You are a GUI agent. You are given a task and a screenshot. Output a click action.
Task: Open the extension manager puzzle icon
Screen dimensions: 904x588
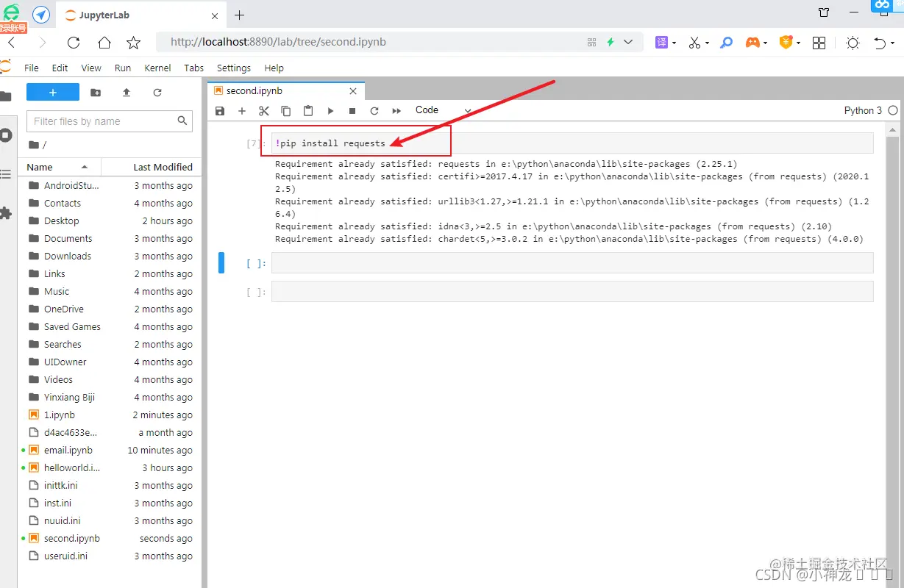pos(7,213)
